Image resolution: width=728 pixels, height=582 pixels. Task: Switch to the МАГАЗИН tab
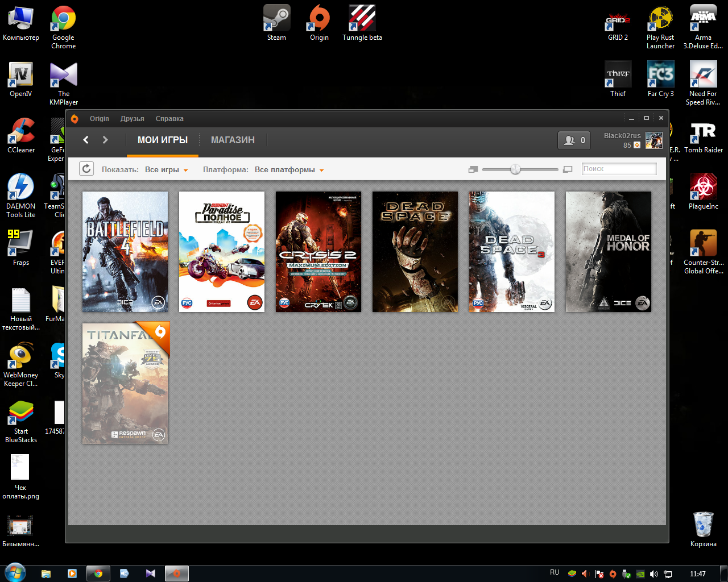pyautogui.click(x=233, y=140)
